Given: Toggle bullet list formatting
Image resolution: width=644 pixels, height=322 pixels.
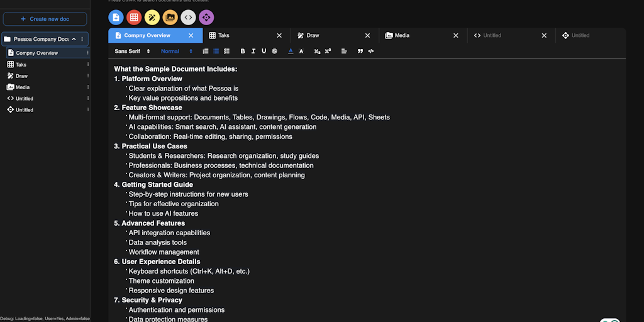Looking at the screenshot, I should [x=216, y=52].
